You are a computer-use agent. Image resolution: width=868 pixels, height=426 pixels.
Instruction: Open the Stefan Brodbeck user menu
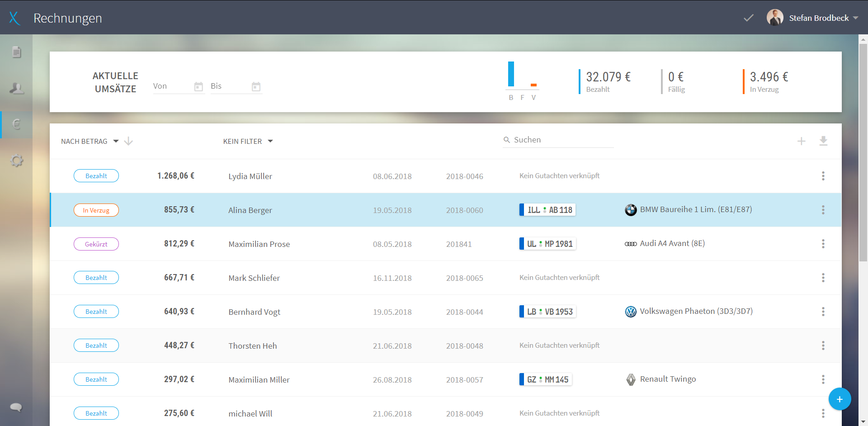[812, 18]
